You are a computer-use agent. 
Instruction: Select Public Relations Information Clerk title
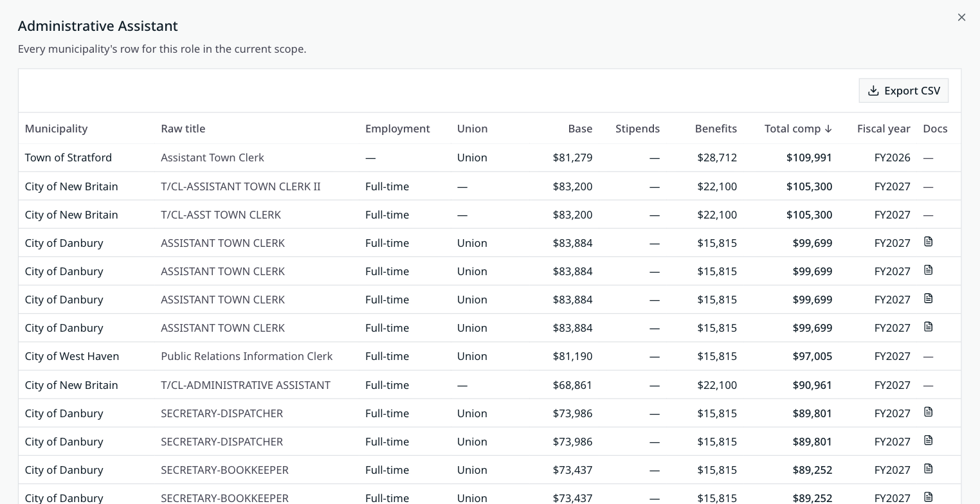[x=246, y=356]
